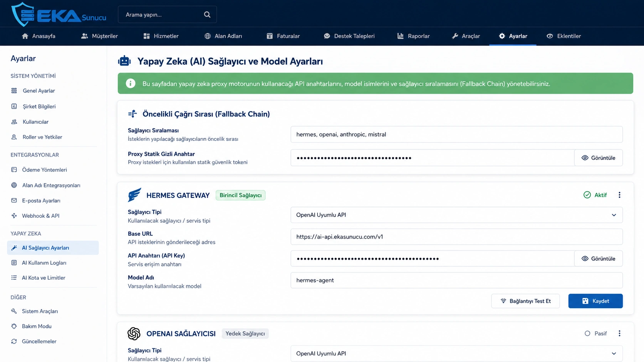The width and height of the screenshot is (644, 362).
Task: Click the Raporlar bar chart icon
Action: (x=401, y=36)
